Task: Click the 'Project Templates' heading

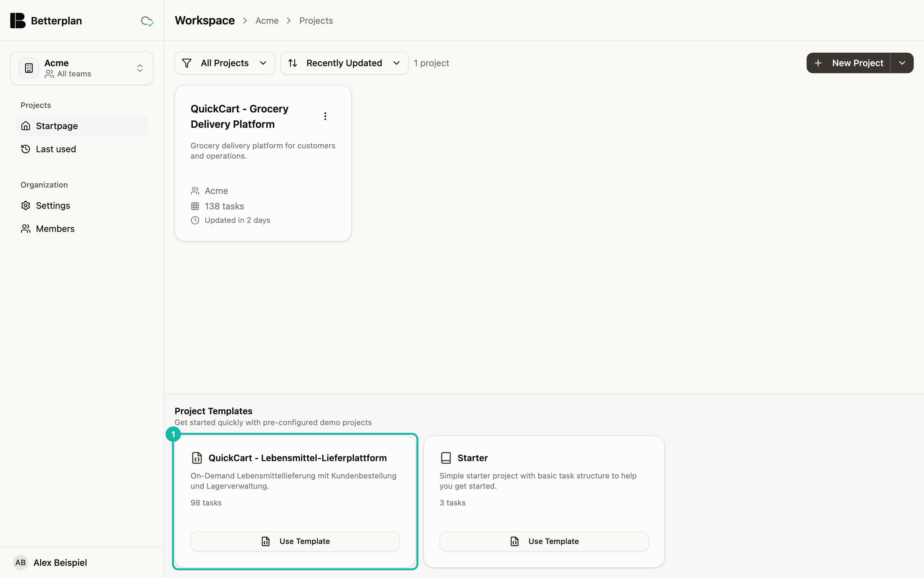Action: (x=213, y=411)
